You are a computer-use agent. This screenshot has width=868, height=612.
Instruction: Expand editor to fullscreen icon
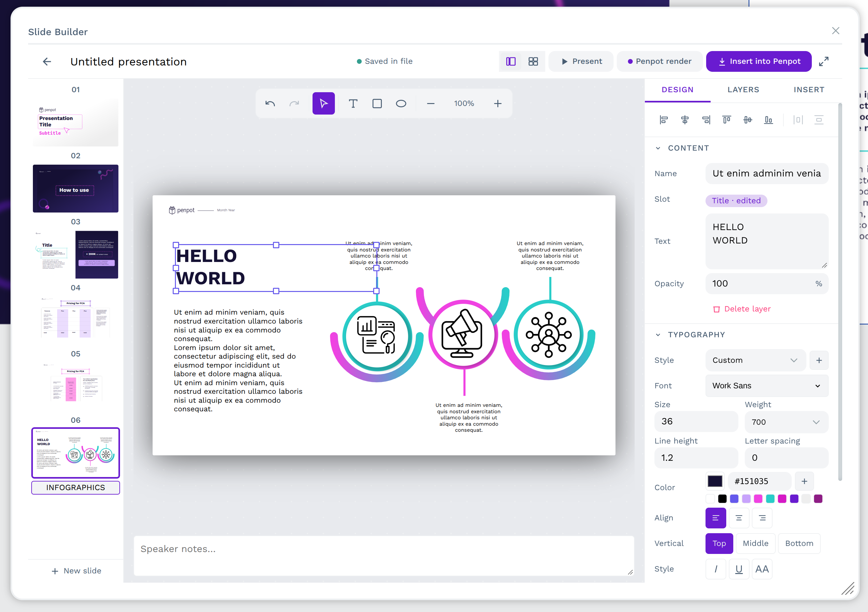point(824,62)
